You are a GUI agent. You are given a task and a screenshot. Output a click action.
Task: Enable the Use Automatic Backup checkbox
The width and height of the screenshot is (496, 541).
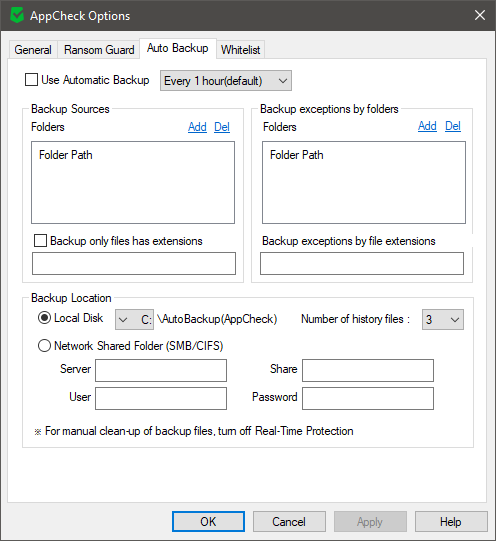pos(31,80)
